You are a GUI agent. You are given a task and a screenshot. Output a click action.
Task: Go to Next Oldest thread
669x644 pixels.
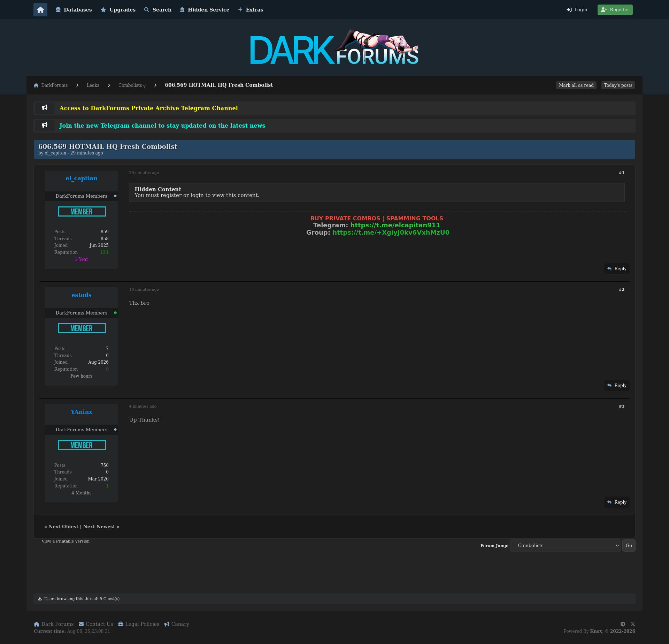tap(63, 527)
